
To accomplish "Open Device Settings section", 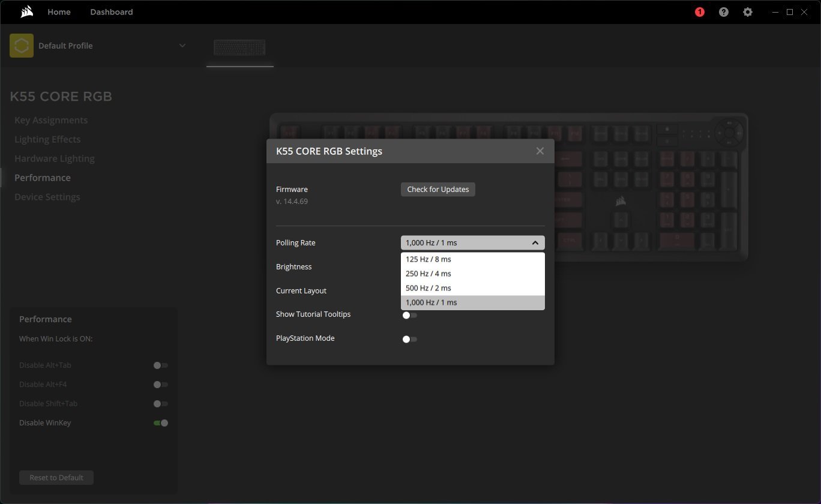I will 47,197.
